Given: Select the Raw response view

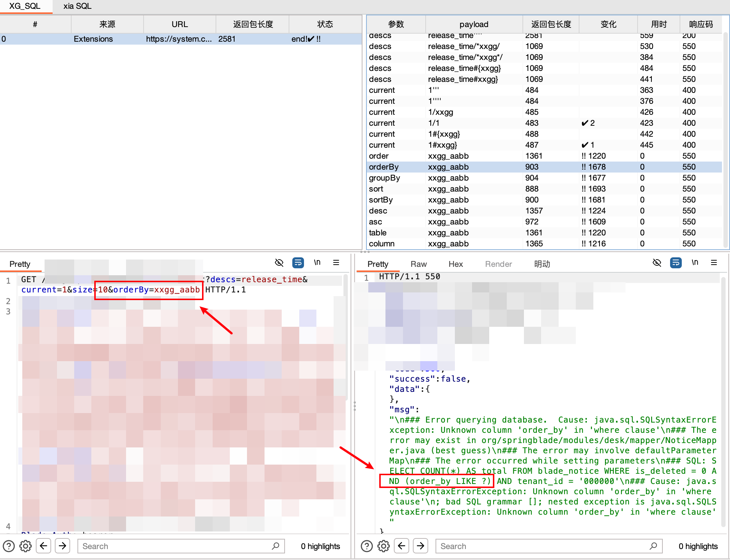Looking at the screenshot, I should coord(418,264).
